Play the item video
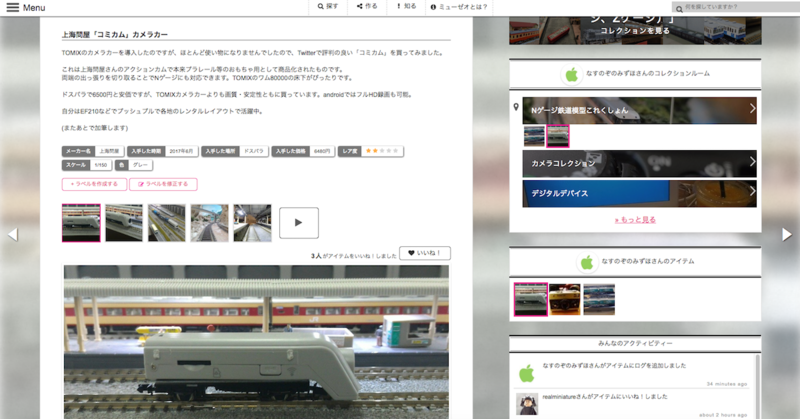The image size is (800, 419). [x=299, y=223]
